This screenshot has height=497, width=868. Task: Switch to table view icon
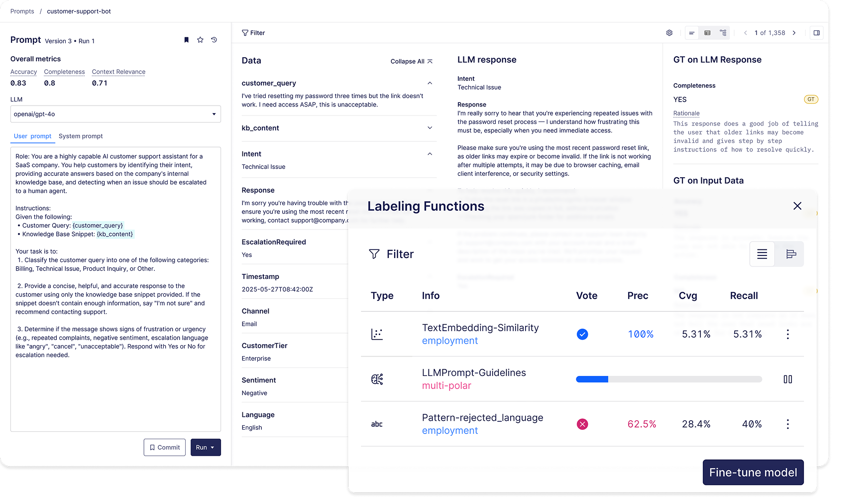click(707, 33)
